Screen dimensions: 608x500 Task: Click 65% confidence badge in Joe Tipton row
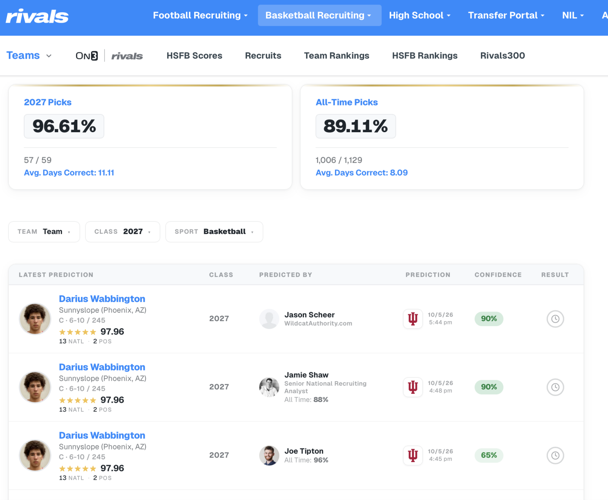click(x=489, y=455)
